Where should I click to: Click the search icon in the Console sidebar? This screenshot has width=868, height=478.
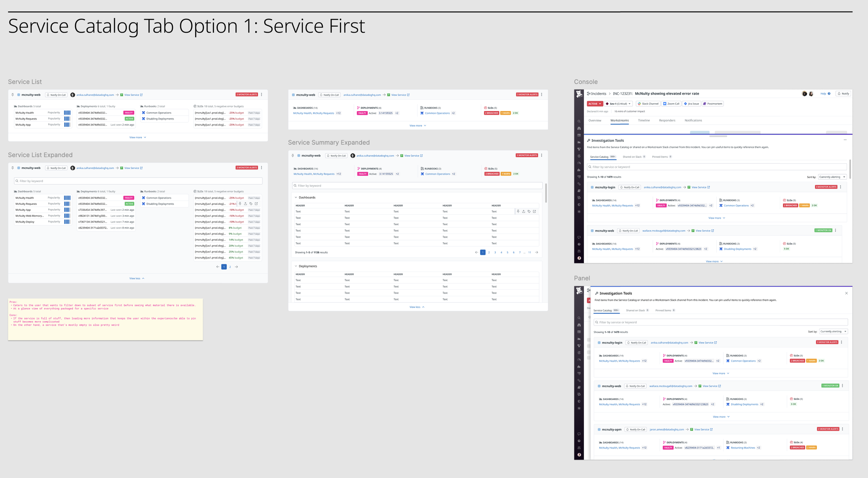[579, 121]
